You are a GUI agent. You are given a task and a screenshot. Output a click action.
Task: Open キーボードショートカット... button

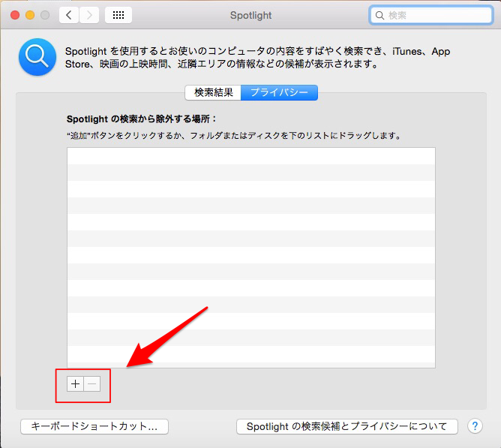click(94, 426)
